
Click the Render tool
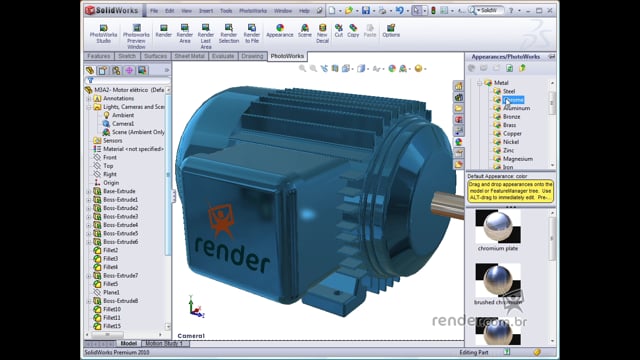[x=164, y=31]
